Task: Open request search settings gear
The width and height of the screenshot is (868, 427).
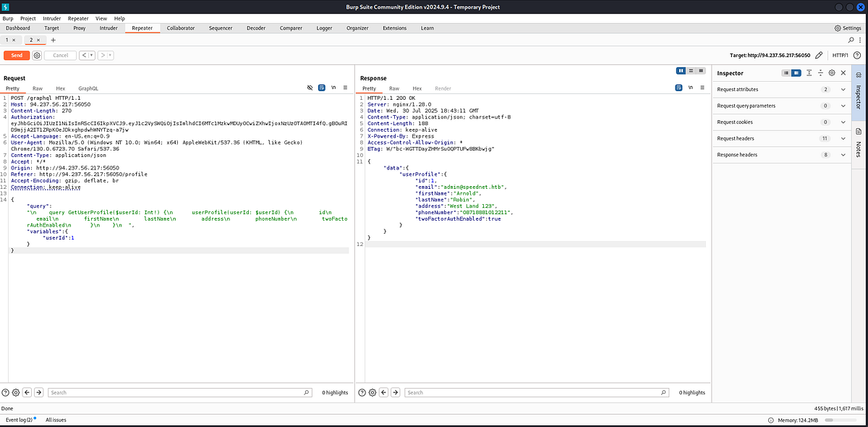Action: pos(16,392)
